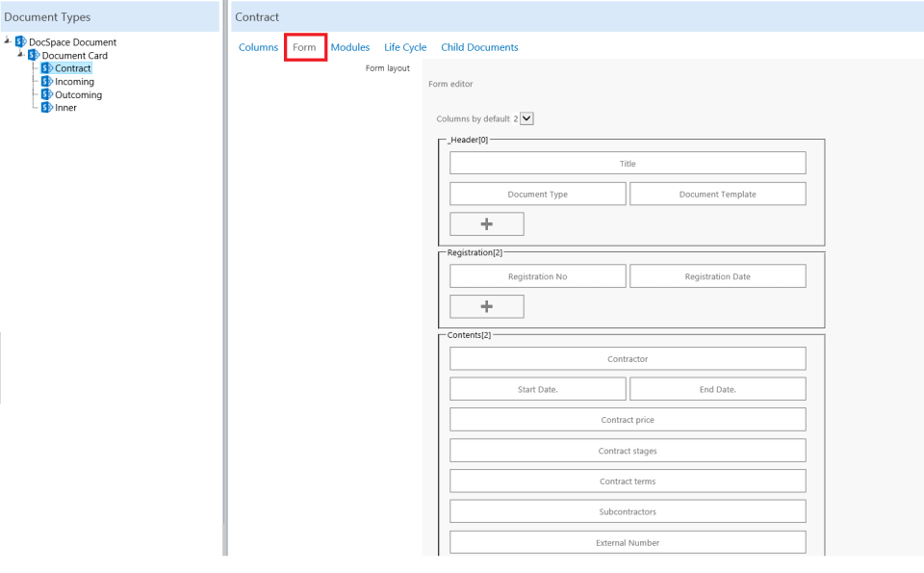Switch to the Columns tab
Viewport: 924px width, 573px height.
258,47
